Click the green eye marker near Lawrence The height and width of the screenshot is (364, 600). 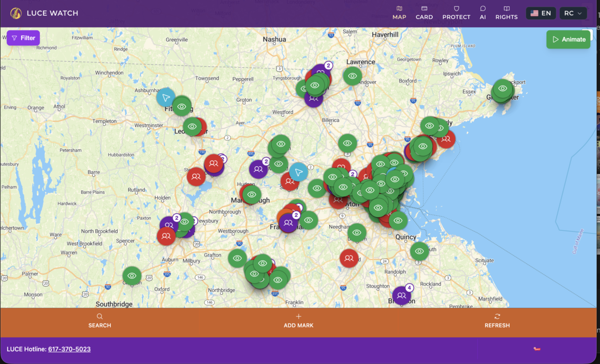(352, 76)
